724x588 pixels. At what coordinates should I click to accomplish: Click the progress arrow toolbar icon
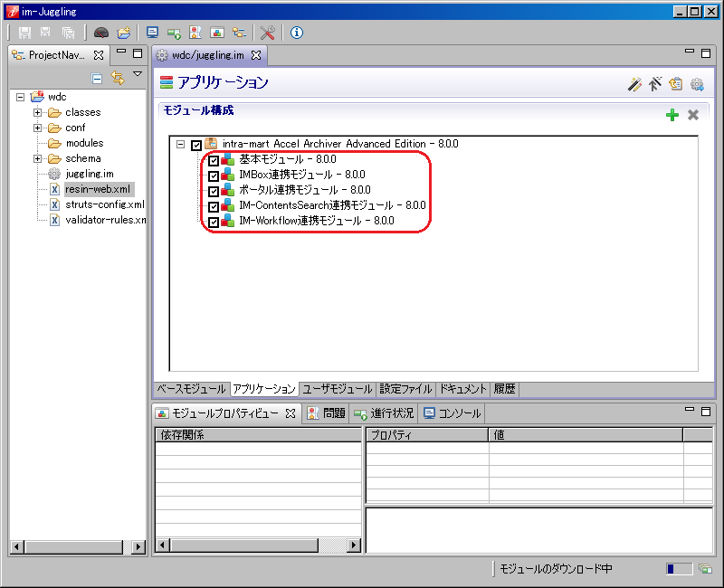coord(174,33)
